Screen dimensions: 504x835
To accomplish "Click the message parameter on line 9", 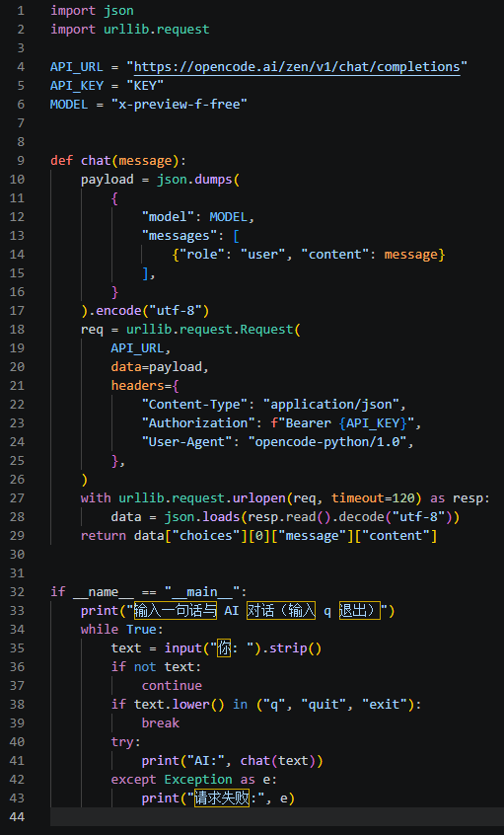I will 145,160.
